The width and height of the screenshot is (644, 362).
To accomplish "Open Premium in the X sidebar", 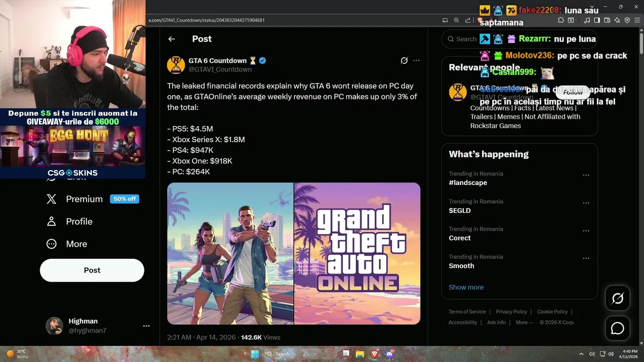I will (84, 199).
